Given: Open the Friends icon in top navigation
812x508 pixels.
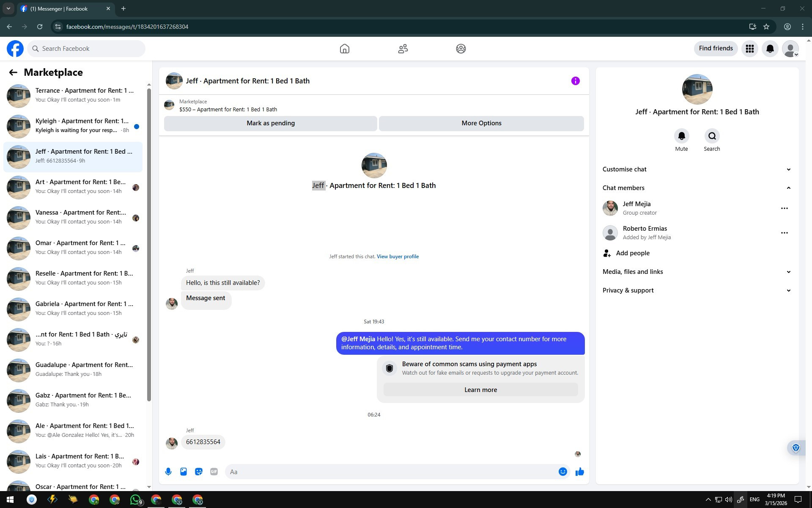Looking at the screenshot, I should (x=403, y=49).
